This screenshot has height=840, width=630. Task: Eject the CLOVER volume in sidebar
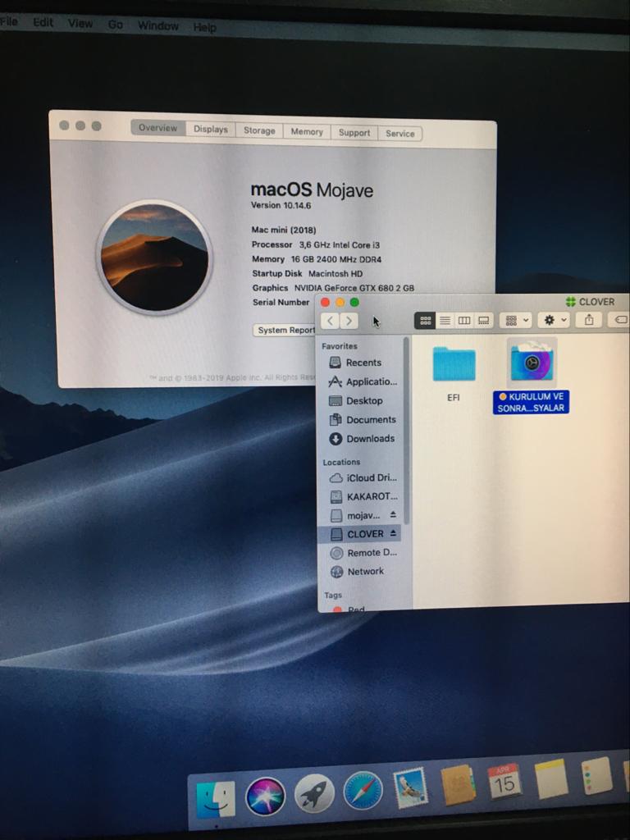(394, 533)
